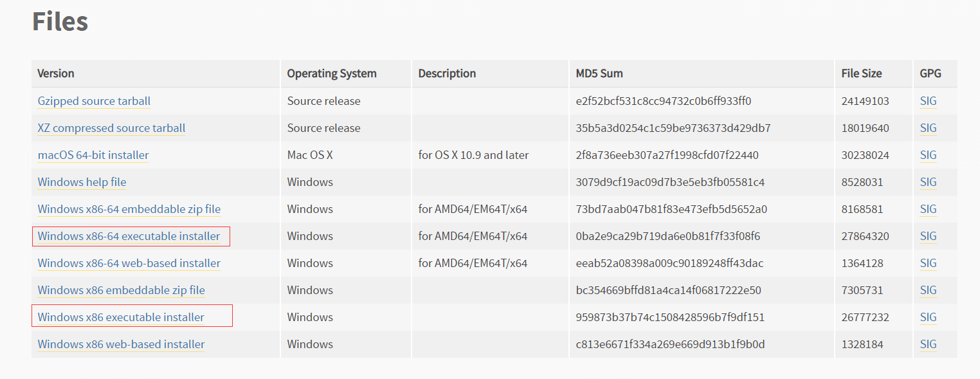Viewport: 980px width, 379px height.
Task: Open SIG for Windows x86 executable installer
Action: pyautogui.click(x=928, y=317)
